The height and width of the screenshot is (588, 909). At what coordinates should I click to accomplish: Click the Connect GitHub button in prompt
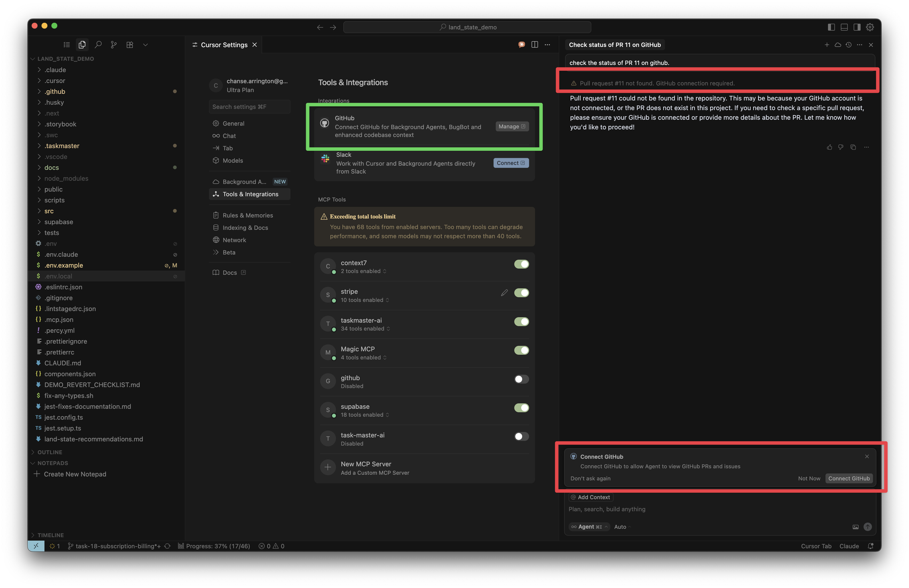click(849, 478)
